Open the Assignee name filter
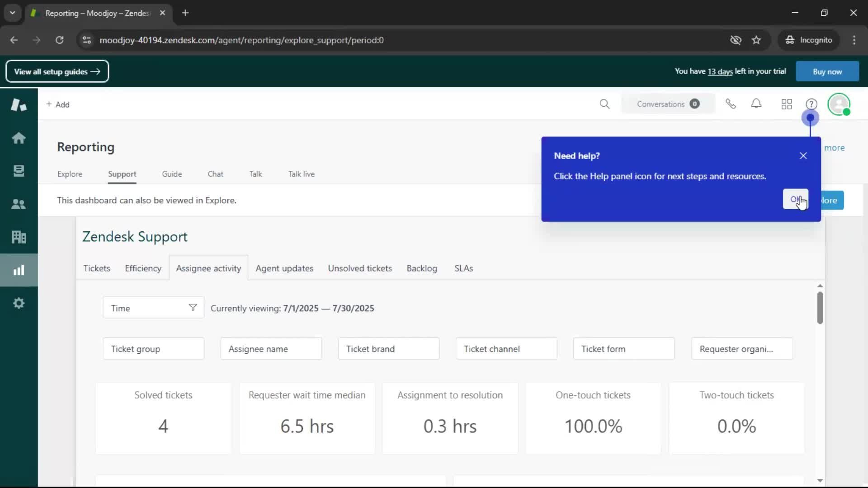Screen dimensions: 868x488 (271, 349)
